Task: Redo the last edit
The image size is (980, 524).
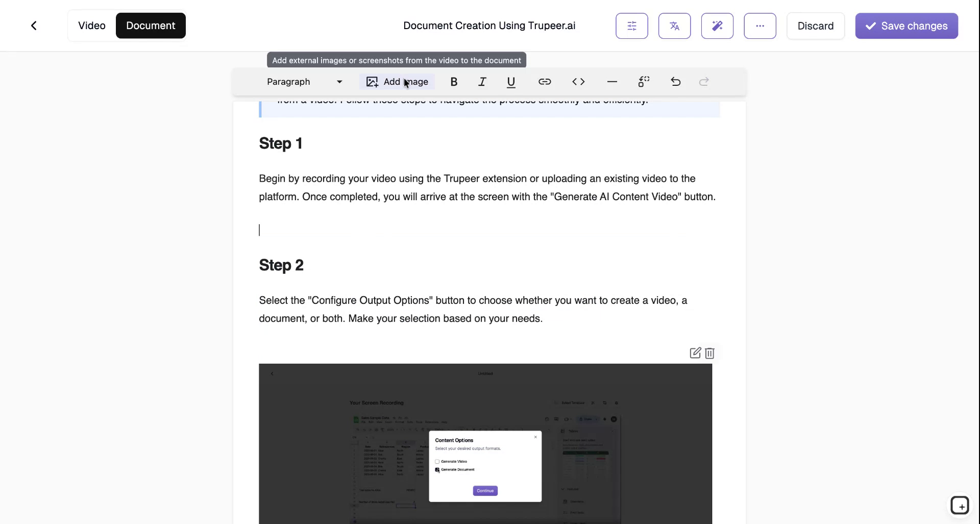Action: pyautogui.click(x=703, y=82)
